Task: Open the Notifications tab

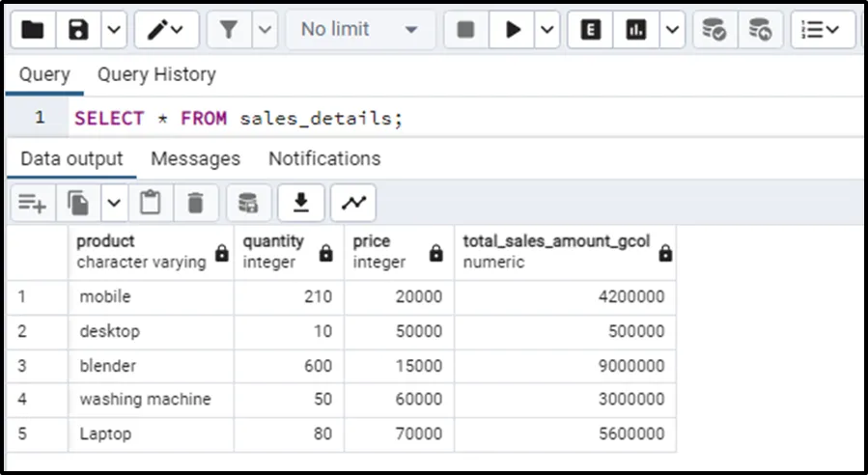Action: [x=324, y=158]
